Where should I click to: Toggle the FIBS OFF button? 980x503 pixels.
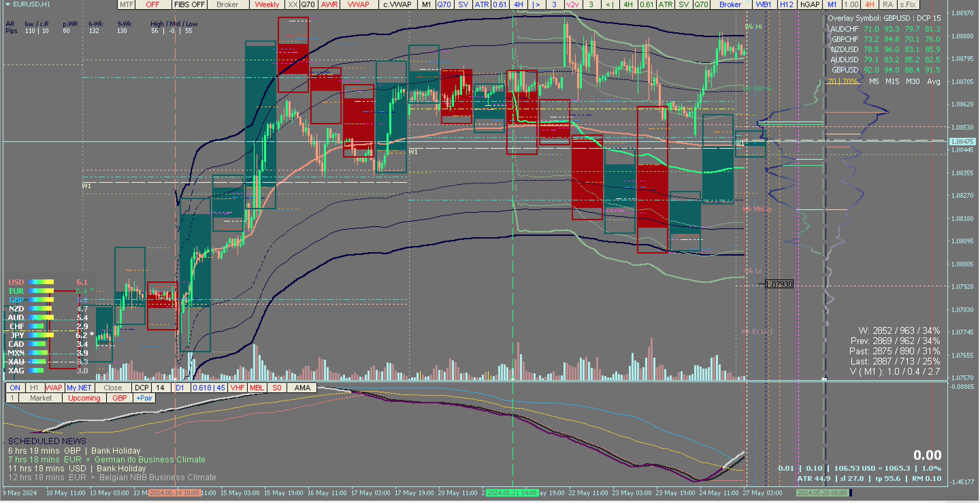(x=189, y=4)
